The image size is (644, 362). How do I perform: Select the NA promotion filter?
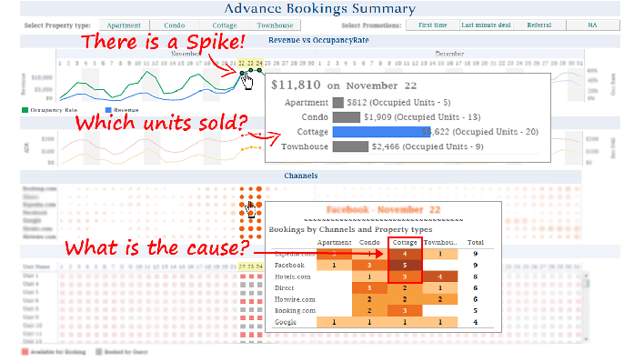tap(592, 25)
